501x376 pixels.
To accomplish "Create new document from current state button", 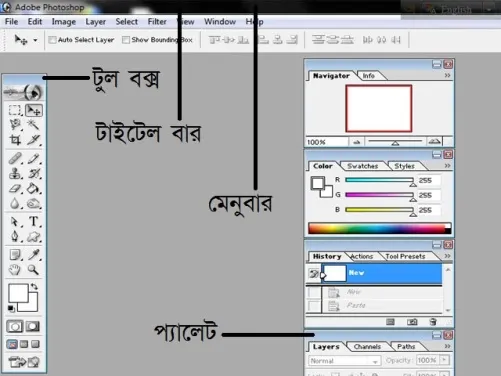I will tap(390, 322).
